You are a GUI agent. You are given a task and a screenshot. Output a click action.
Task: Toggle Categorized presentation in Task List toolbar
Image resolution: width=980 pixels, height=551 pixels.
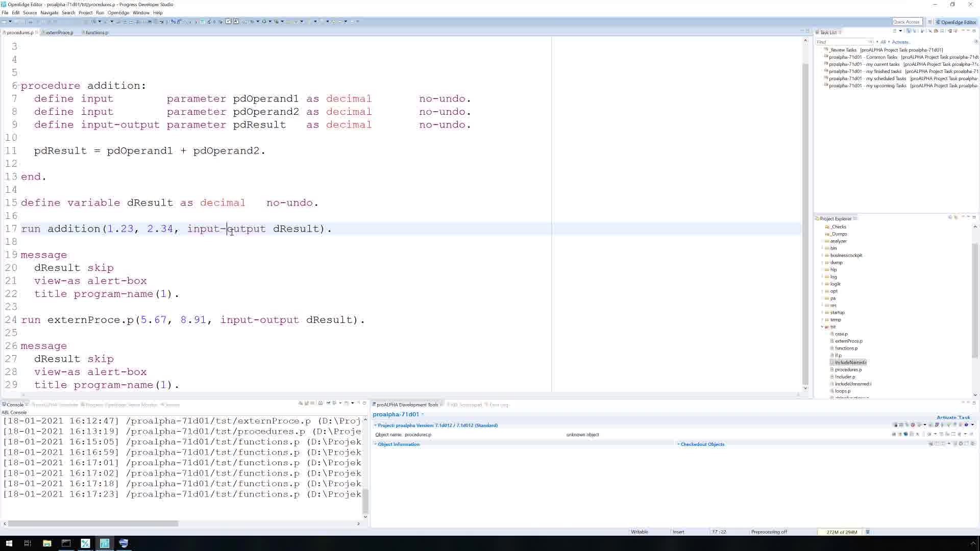pos(909,31)
